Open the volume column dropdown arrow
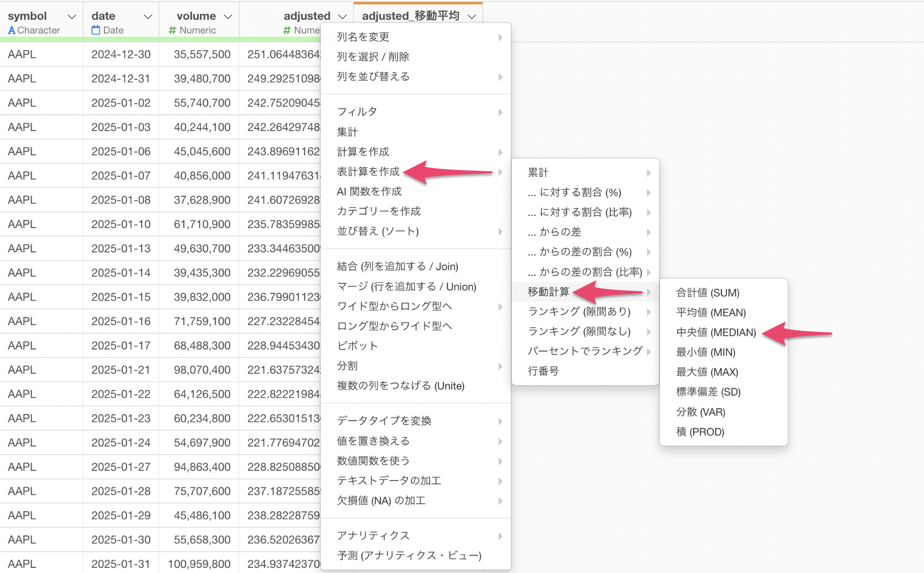Image resolution: width=924 pixels, height=573 pixels. (228, 17)
